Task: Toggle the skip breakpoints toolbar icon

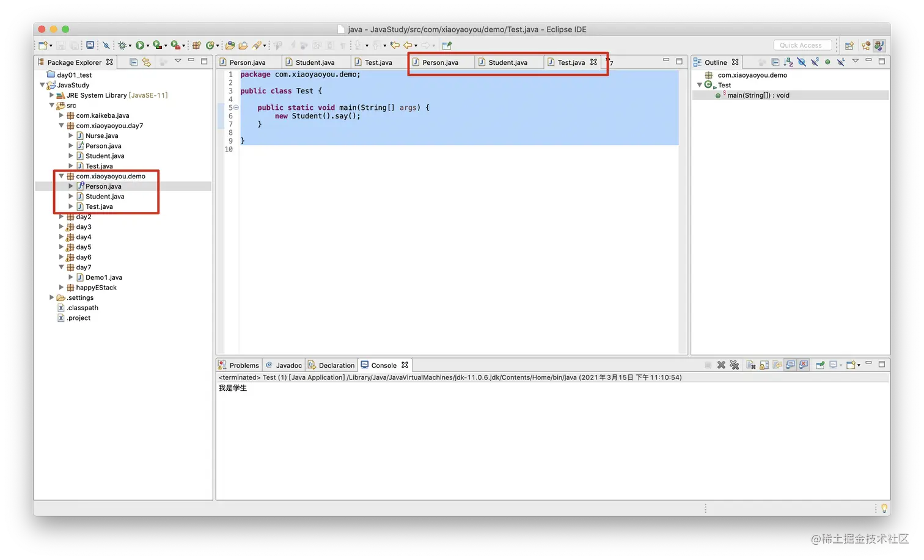Action: point(106,45)
